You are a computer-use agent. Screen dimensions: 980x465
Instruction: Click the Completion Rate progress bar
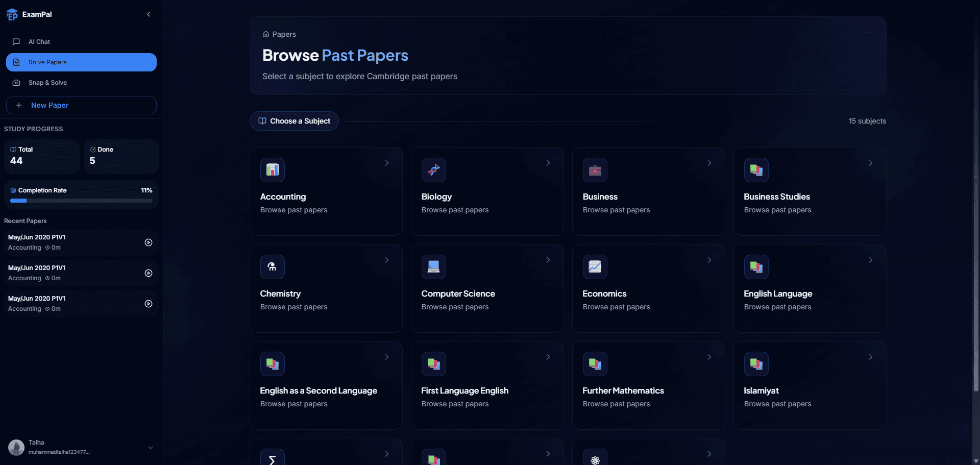click(x=81, y=201)
